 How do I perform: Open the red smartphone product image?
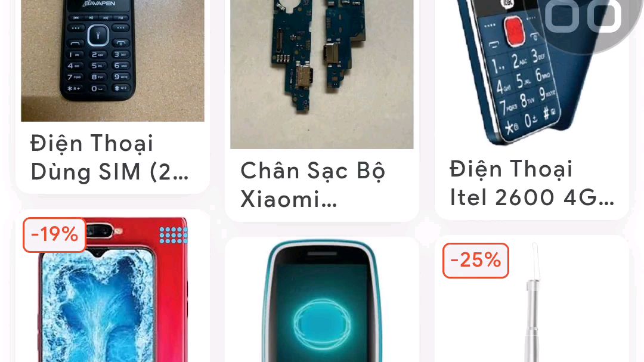tap(113, 290)
